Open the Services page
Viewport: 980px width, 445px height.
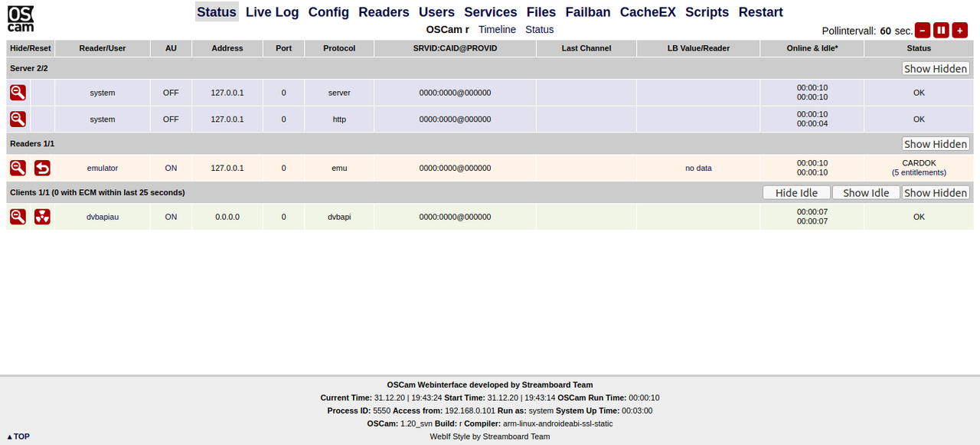491,12
